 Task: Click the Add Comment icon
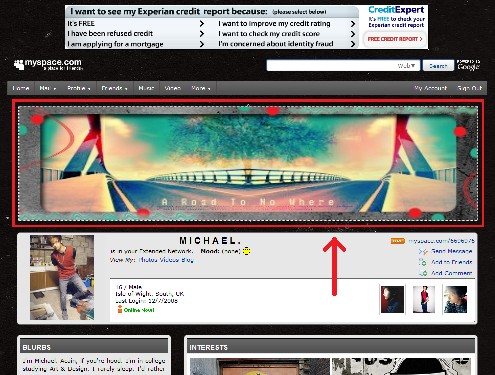[x=423, y=273]
